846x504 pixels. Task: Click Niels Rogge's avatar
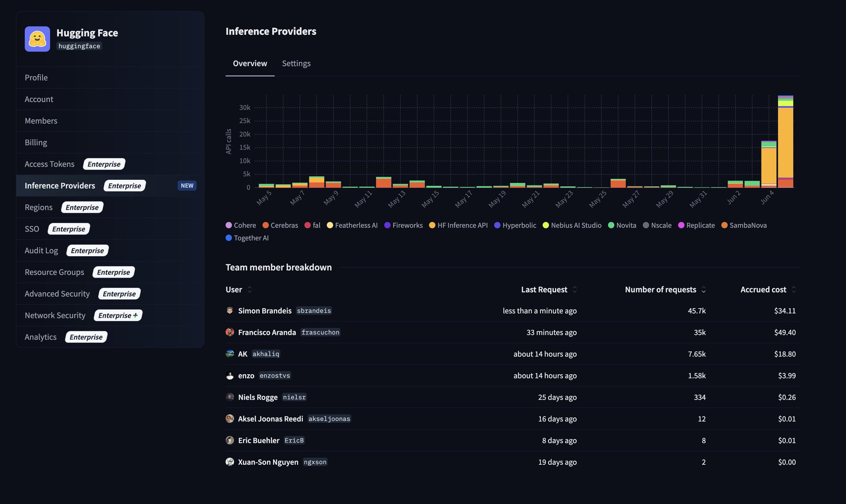(x=230, y=397)
